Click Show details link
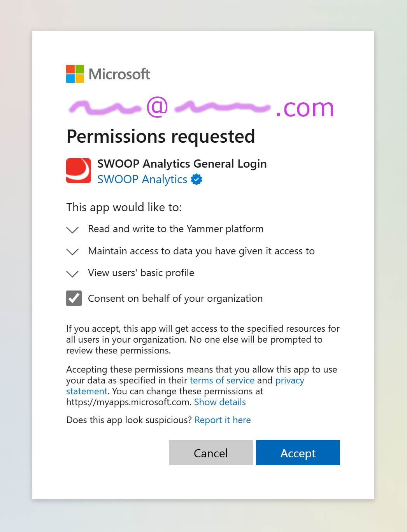Image resolution: width=407 pixels, height=532 pixels. tap(220, 402)
